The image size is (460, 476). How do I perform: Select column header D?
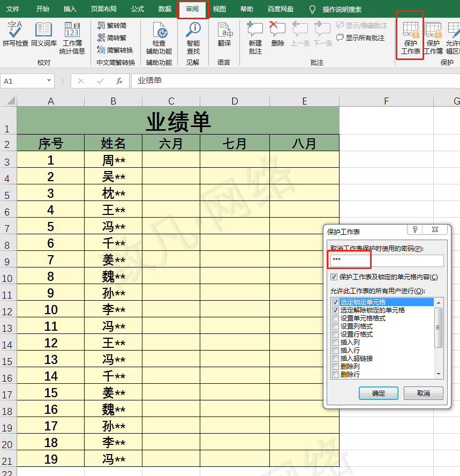(x=235, y=101)
